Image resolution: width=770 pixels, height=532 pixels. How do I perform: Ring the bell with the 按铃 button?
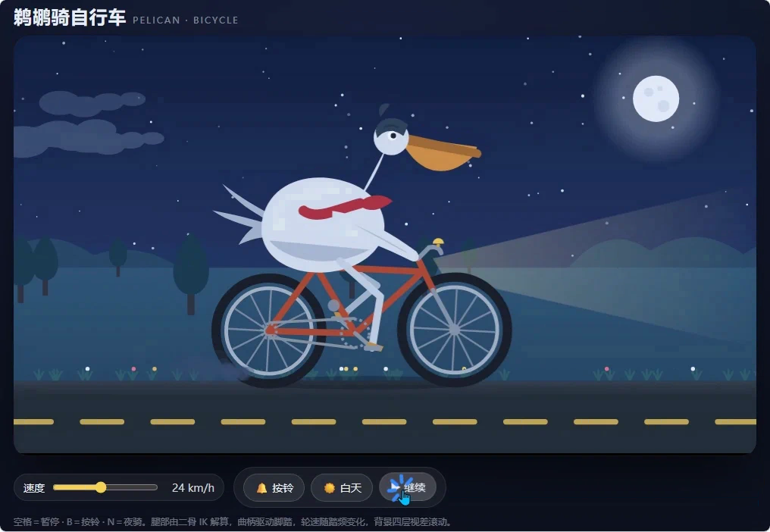click(274, 487)
